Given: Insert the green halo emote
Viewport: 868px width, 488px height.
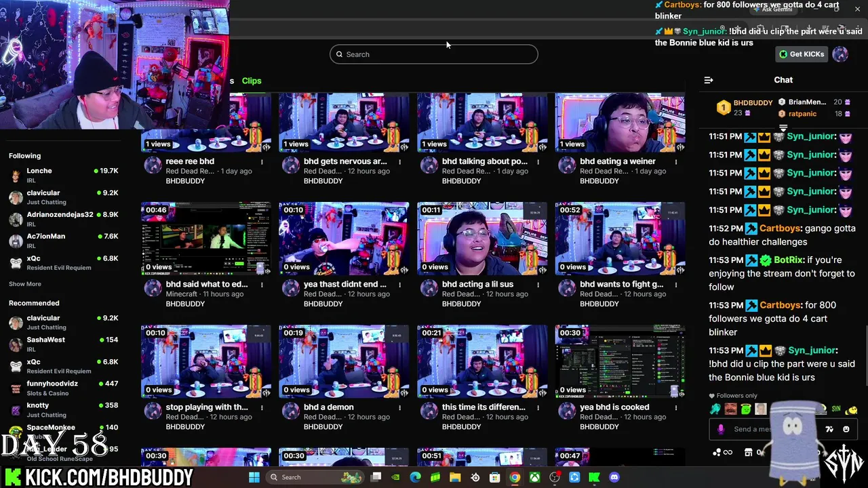Looking at the screenshot, I should [x=746, y=409].
